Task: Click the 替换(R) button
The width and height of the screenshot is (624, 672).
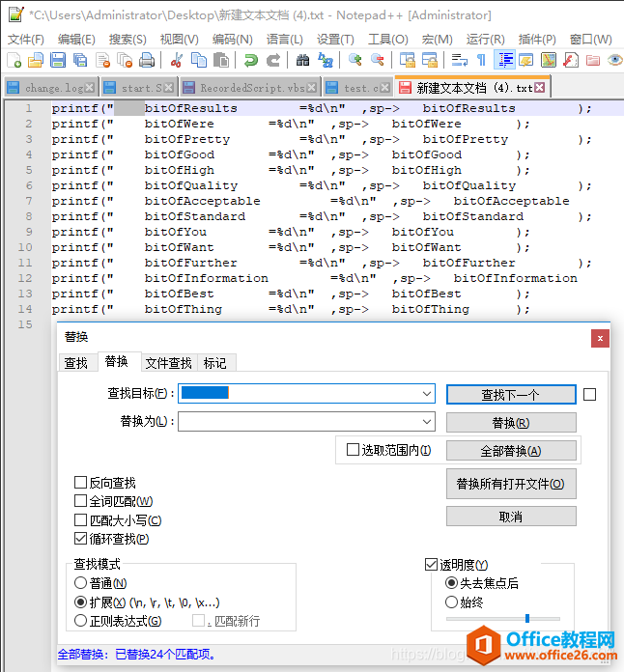Action: pyautogui.click(x=511, y=423)
